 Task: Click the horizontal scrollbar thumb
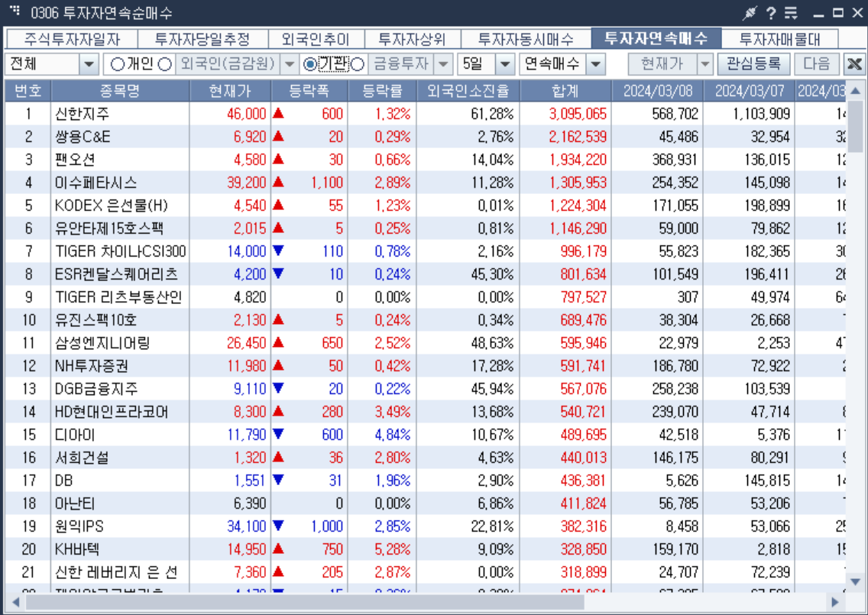click(305, 602)
